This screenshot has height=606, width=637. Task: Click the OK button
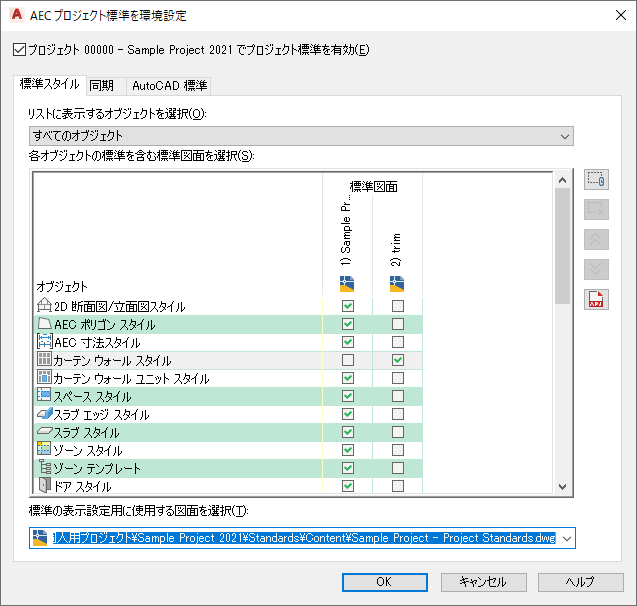point(384,582)
